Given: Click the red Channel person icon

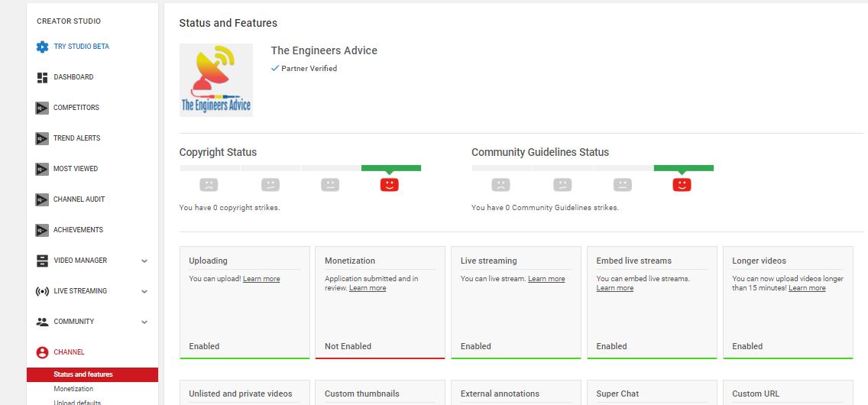Looking at the screenshot, I should [x=42, y=352].
